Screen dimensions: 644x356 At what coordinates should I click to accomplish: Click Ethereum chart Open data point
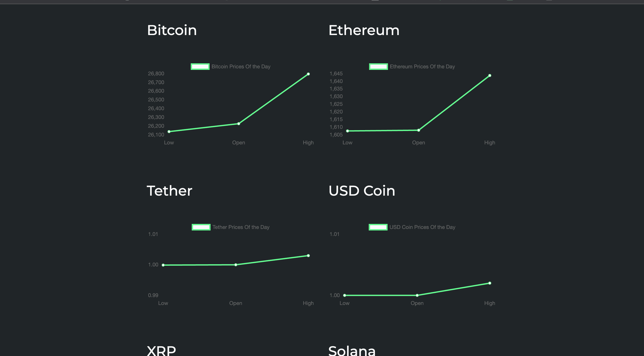point(419,130)
